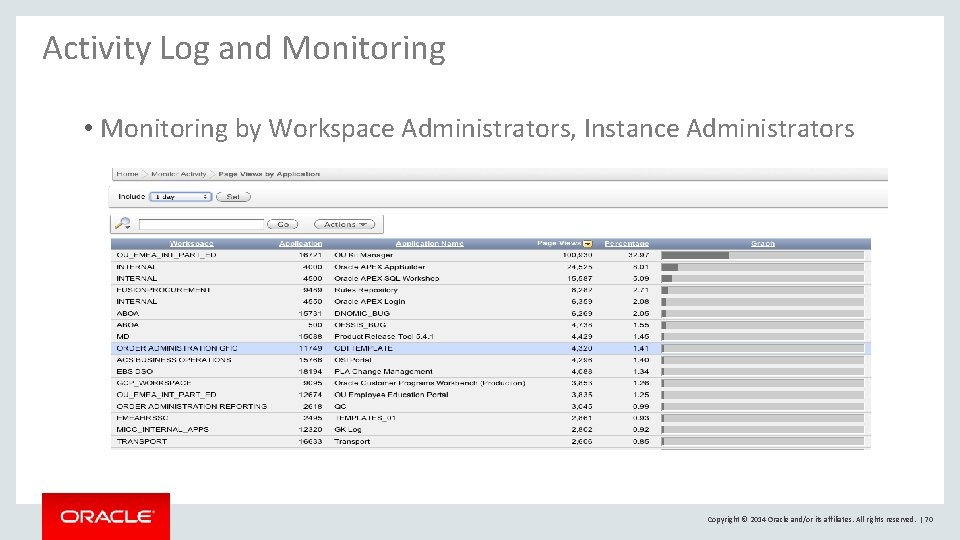This screenshot has width=960, height=540.
Task: Sort by Percentage column header
Action: [x=626, y=244]
